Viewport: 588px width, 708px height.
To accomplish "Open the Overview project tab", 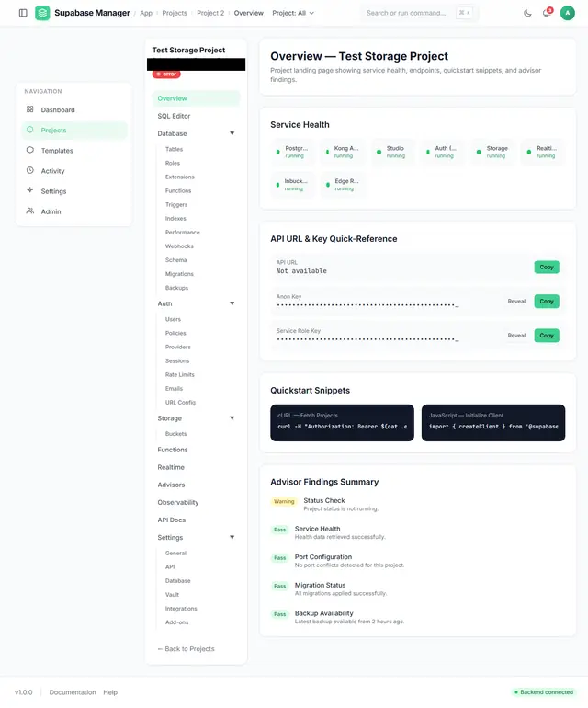I will tap(196, 98).
